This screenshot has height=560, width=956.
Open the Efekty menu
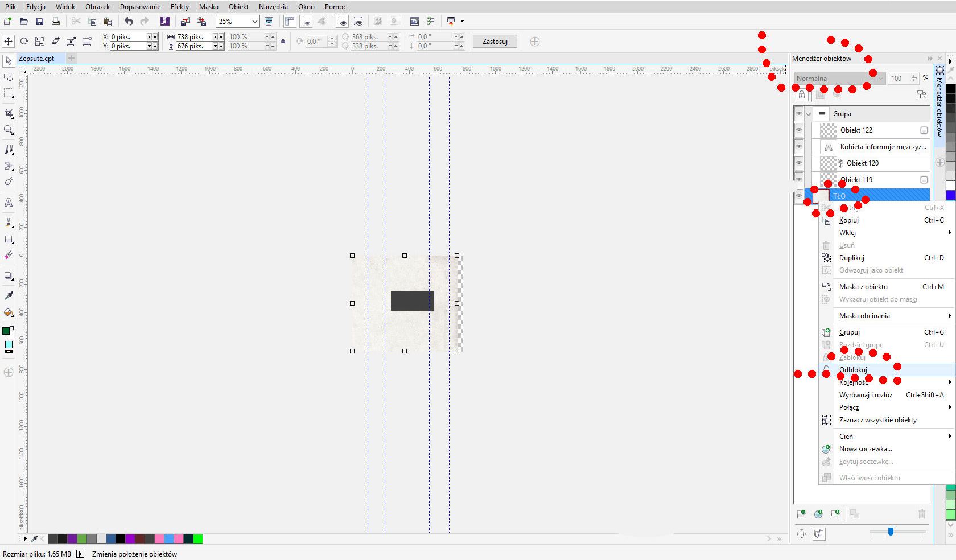coord(179,7)
